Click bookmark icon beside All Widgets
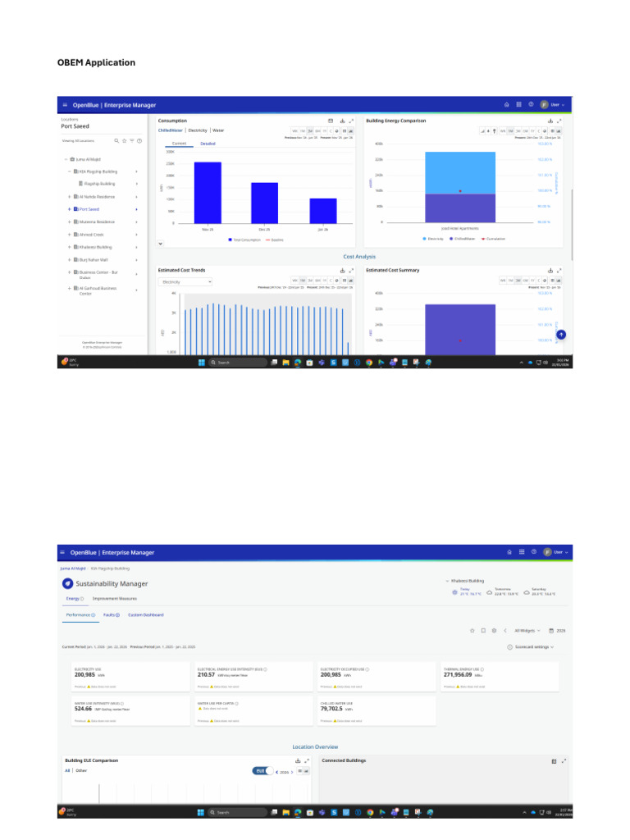 pyautogui.click(x=483, y=631)
